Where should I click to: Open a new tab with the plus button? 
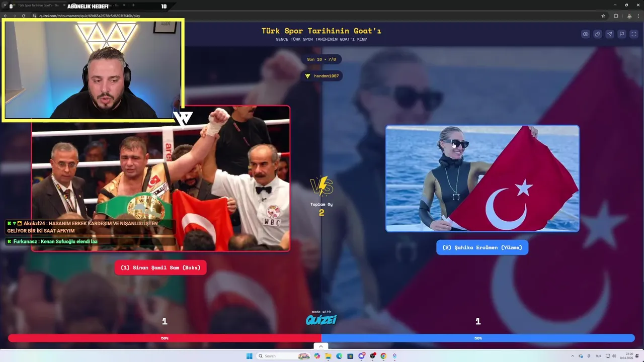(133, 6)
